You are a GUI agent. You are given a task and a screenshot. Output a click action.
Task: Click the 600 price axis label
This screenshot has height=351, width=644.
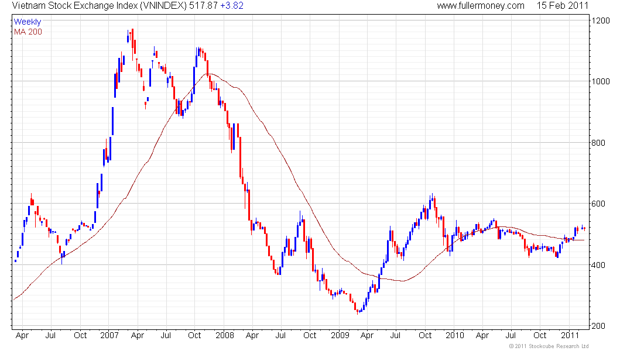click(598, 204)
